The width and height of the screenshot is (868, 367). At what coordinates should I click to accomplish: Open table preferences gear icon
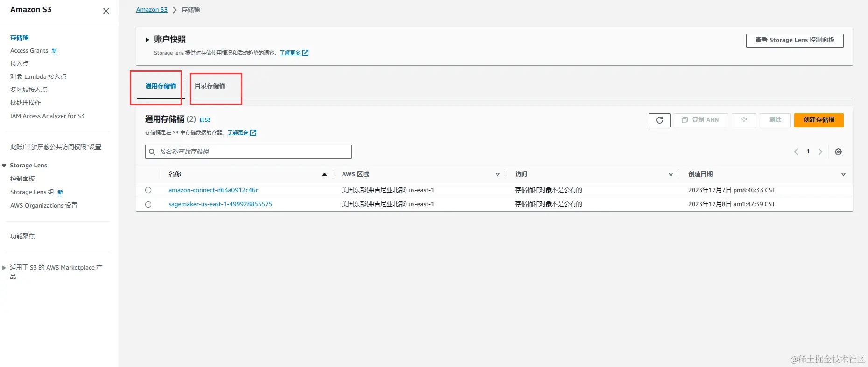838,152
